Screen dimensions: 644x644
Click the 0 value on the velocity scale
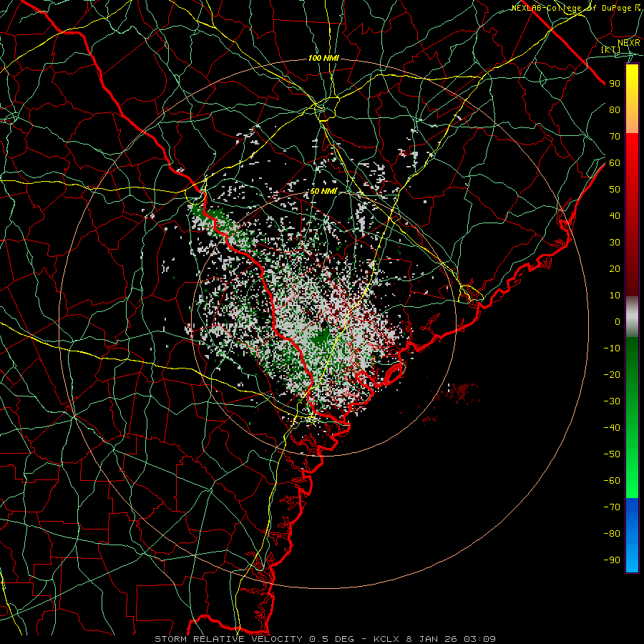click(618, 321)
